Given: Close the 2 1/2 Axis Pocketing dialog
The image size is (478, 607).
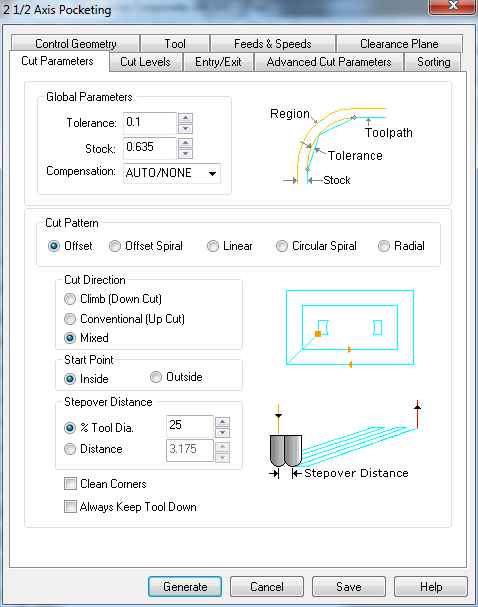Looking at the screenshot, I should [452, 6].
